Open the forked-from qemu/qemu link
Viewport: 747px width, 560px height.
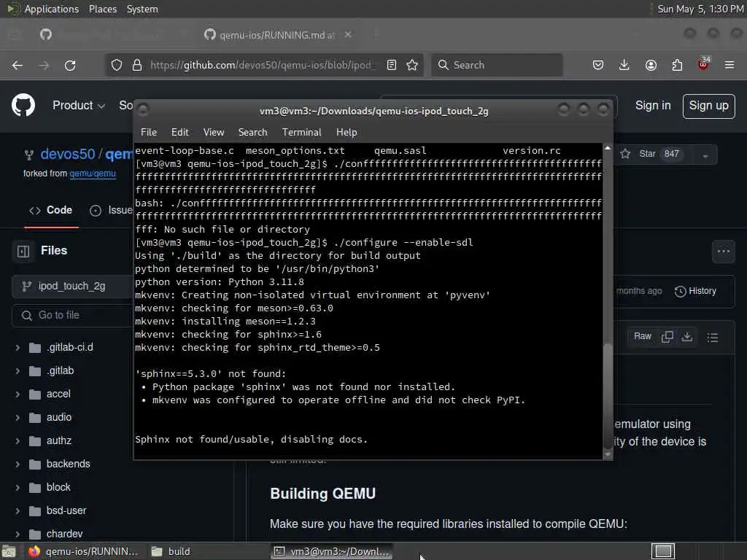tap(93, 174)
